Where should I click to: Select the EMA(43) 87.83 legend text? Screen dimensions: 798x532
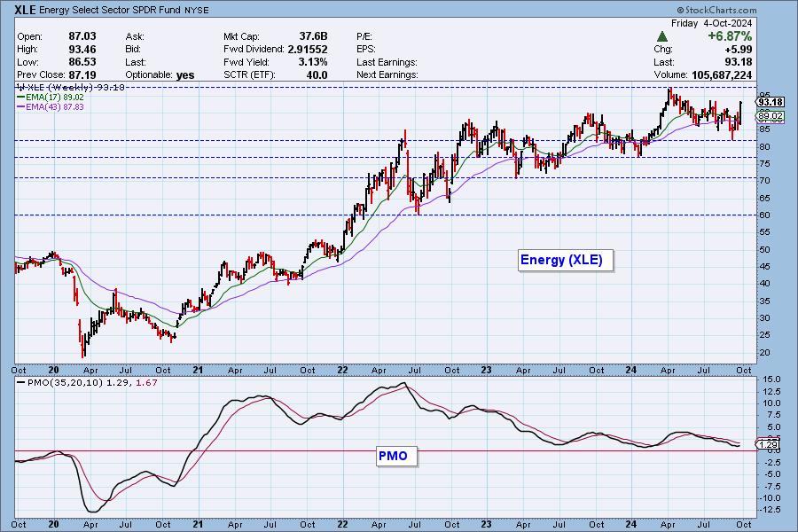55,107
